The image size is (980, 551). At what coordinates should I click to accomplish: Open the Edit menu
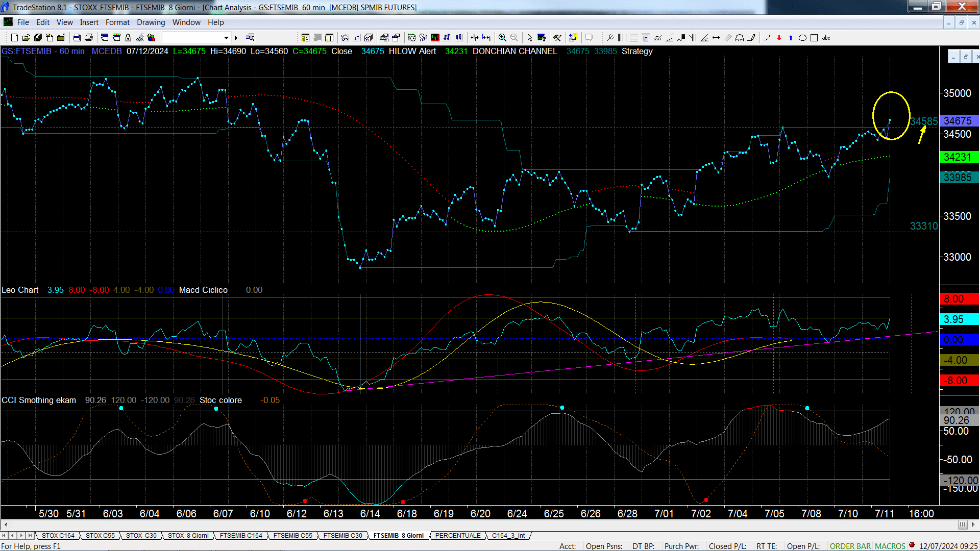point(43,22)
